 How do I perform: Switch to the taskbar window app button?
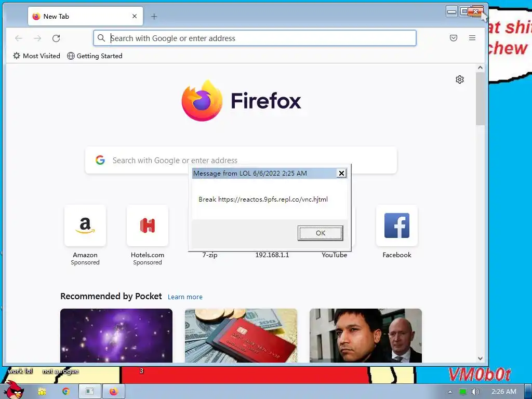89,392
